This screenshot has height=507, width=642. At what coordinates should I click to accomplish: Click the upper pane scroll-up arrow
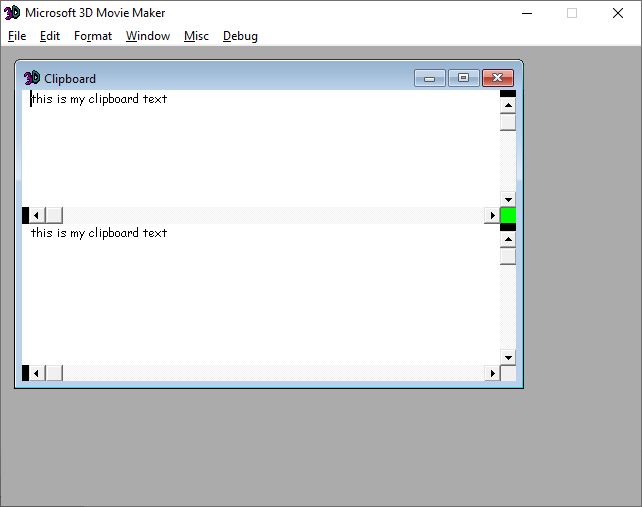coord(508,106)
